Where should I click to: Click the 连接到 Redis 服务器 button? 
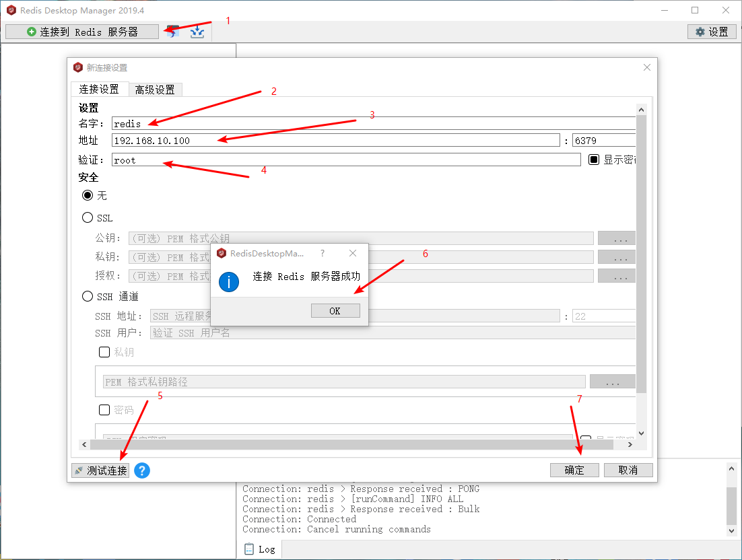point(82,32)
